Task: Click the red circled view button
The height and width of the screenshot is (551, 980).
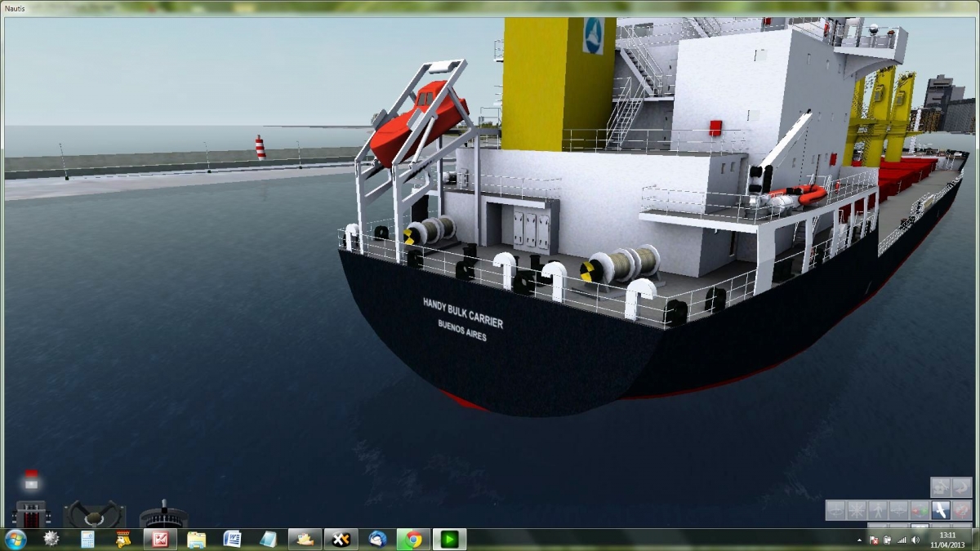Action: click(x=961, y=510)
